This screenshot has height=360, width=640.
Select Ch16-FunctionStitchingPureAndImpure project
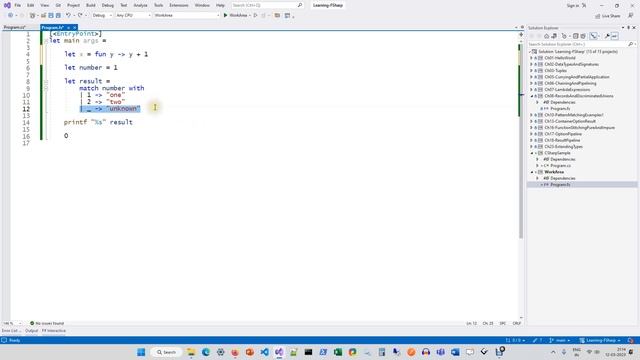(579, 127)
